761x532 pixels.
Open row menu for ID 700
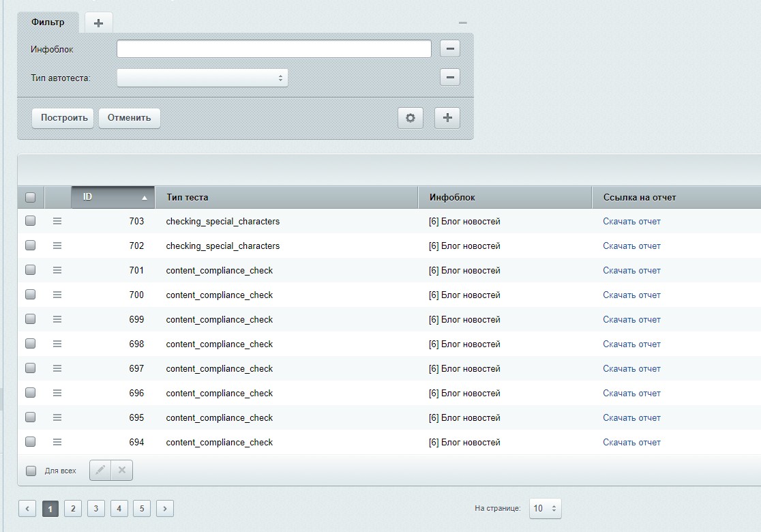[x=57, y=295]
